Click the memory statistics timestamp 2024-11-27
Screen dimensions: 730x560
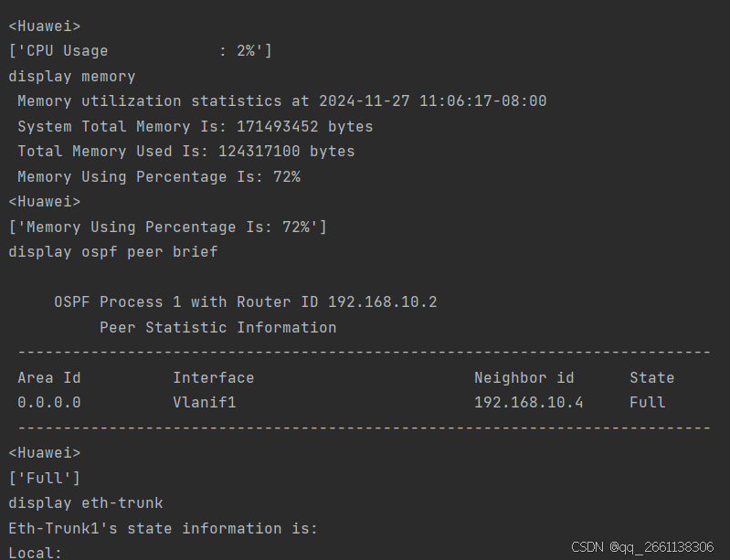point(364,101)
